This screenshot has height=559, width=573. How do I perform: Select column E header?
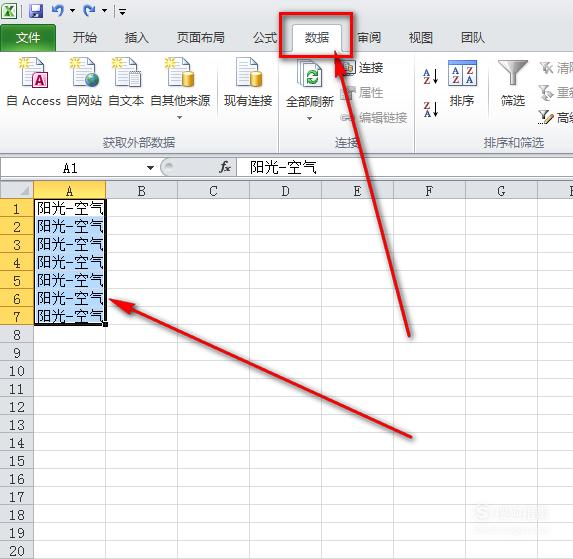[x=357, y=190]
